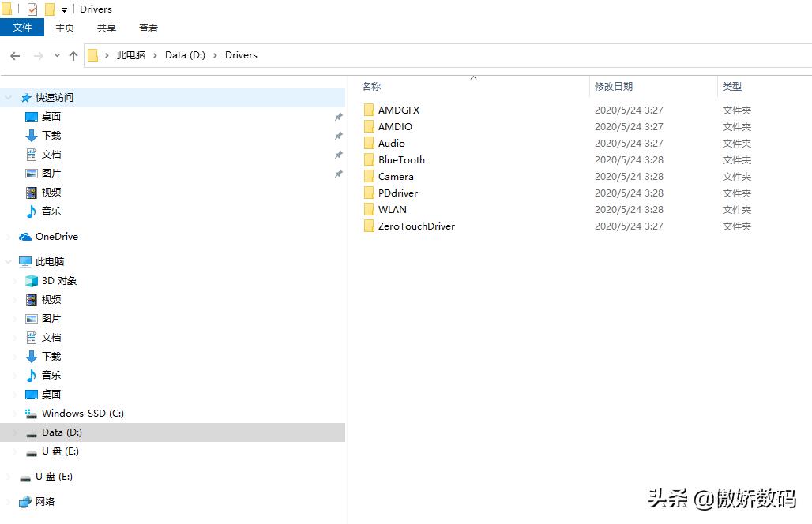
Task: Select the ZeroTouchDriver folder icon
Action: [x=369, y=226]
